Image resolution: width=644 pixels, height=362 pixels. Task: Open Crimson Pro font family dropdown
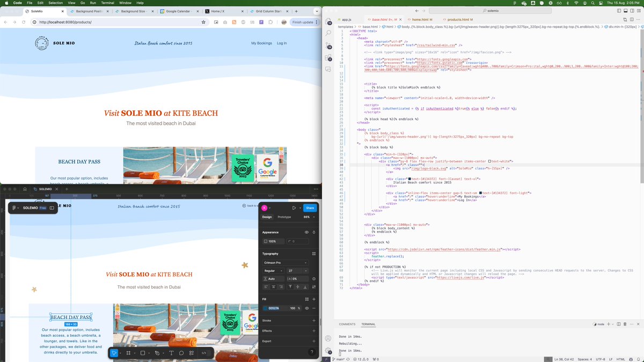(285, 263)
